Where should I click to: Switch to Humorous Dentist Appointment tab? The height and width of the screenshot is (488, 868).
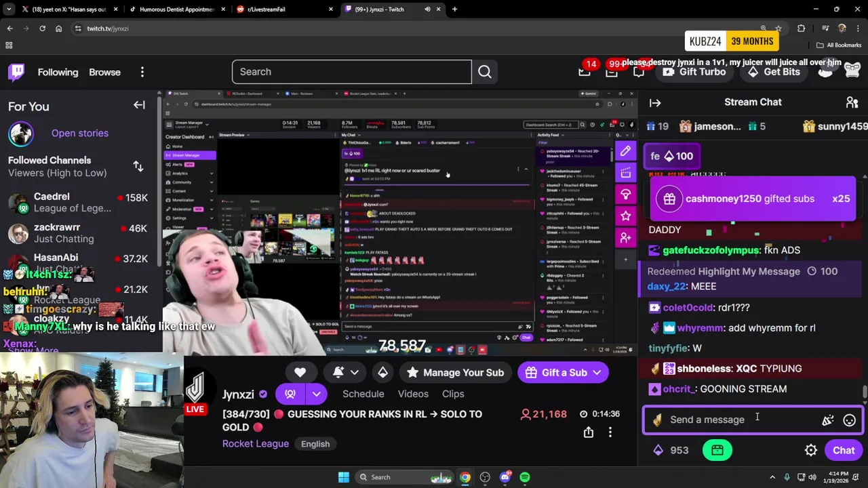(x=177, y=9)
